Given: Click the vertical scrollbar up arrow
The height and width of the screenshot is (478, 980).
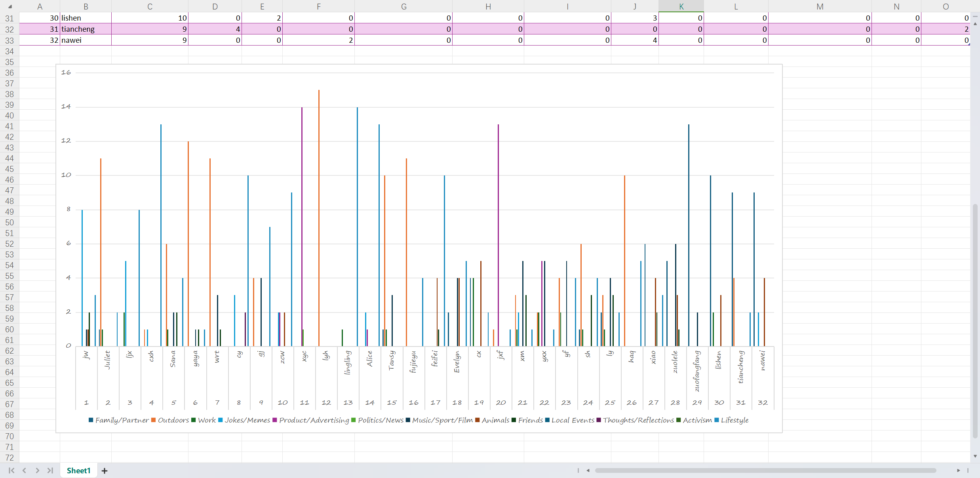Looking at the screenshot, I should coord(975,24).
